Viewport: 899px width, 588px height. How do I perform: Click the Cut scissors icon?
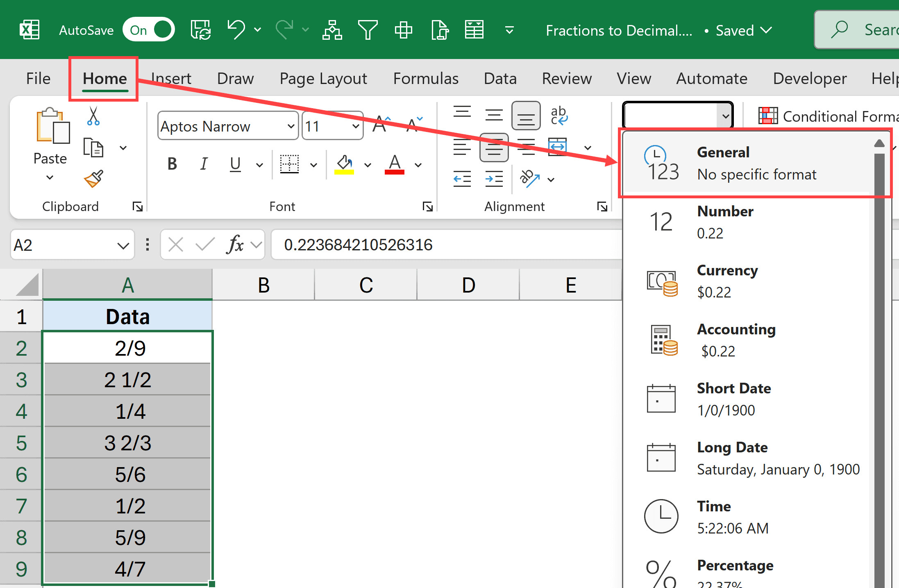(93, 116)
